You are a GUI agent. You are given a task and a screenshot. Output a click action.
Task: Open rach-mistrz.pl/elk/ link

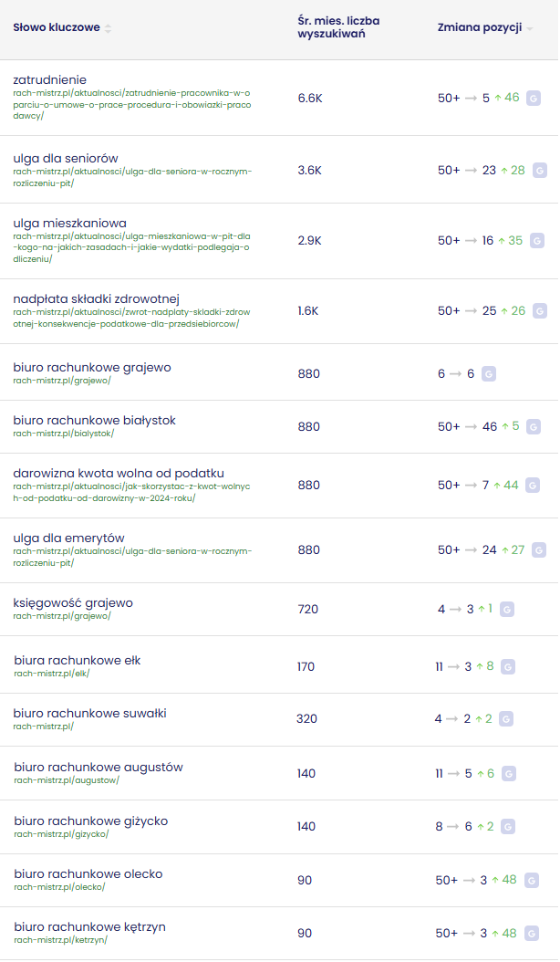(x=52, y=673)
